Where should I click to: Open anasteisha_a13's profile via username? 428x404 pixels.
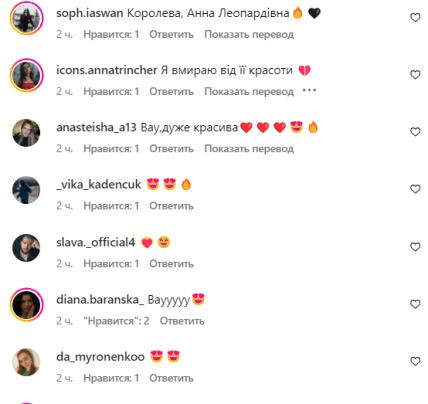pos(96,127)
